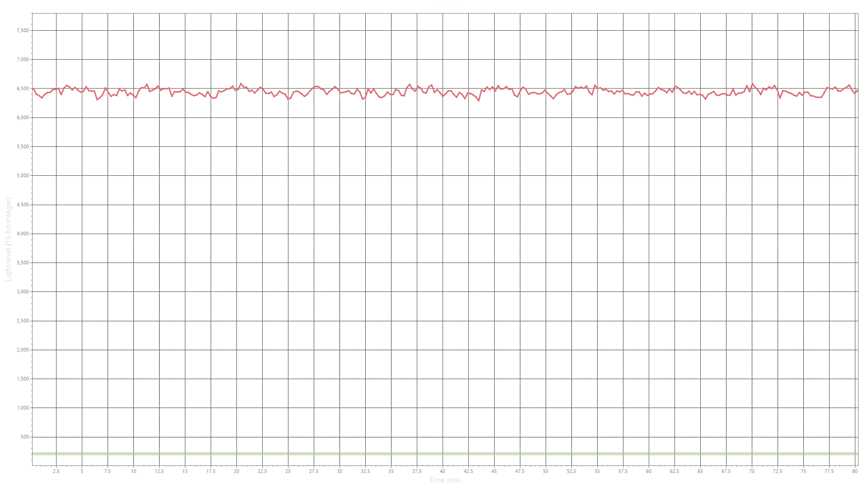Click the top-left corner of the plot frame
Screen dimensions: 868x488
click(x=31, y=14)
